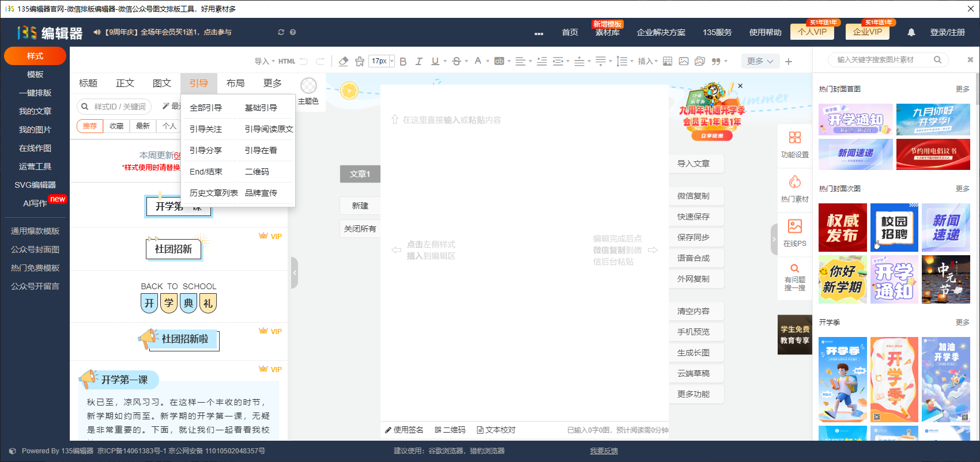Image resolution: width=980 pixels, height=462 pixels.
Task: Open the 个人VIP button
Action: [x=812, y=32]
